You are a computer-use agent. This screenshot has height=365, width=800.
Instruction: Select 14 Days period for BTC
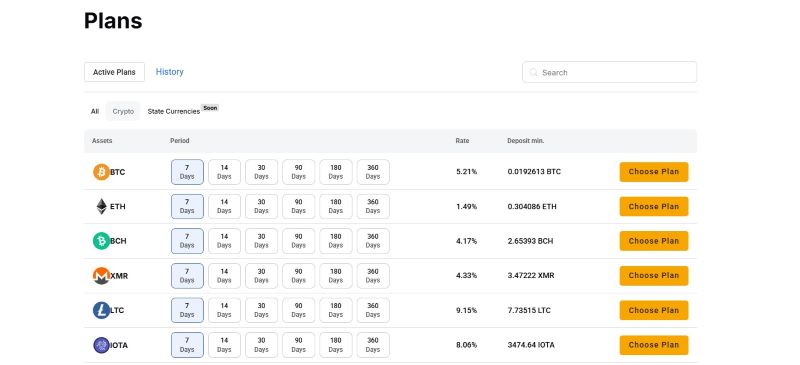(x=224, y=172)
